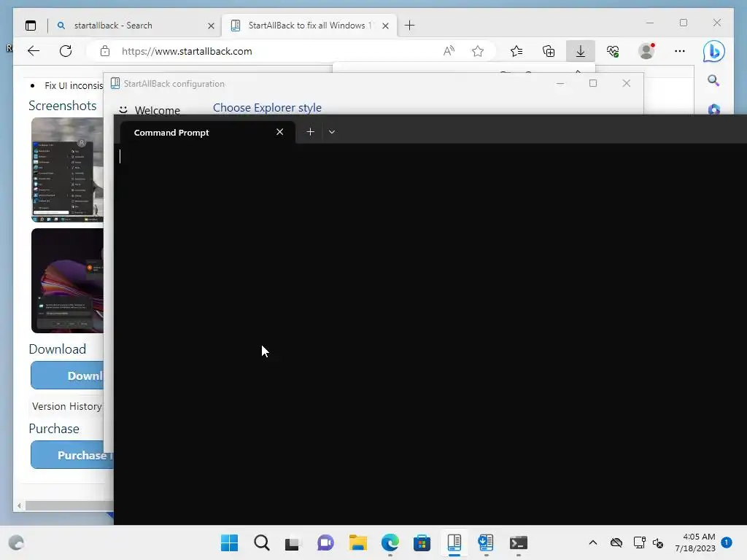Screen dimensions: 747x560
Task: Open the Windows Start menu
Action: [x=230, y=542]
